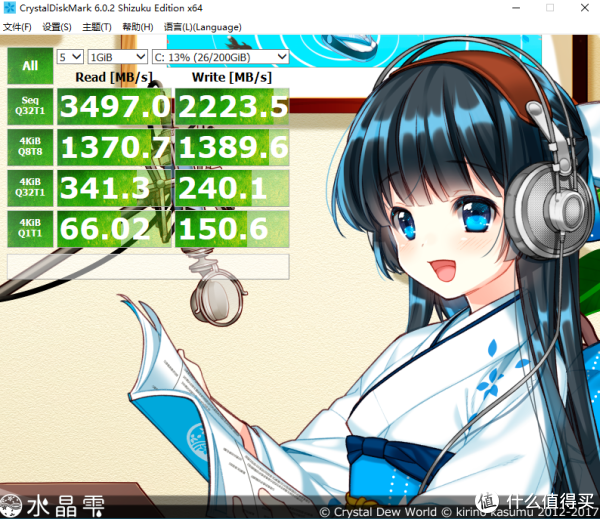Open the test size dropdown showing 1GiB
Image resolution: width=600 pixels, height=519 pixels.
[x=117, y=57]
